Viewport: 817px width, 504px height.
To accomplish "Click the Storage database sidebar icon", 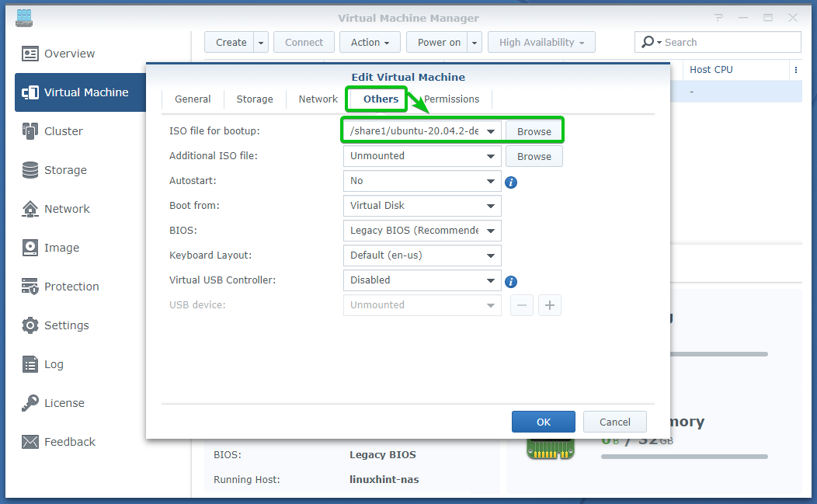I will click(30, 170).
